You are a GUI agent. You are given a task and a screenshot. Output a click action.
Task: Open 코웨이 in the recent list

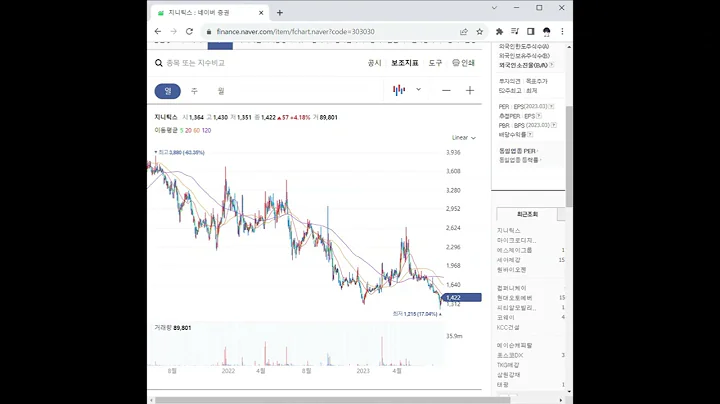click(506, 318)
